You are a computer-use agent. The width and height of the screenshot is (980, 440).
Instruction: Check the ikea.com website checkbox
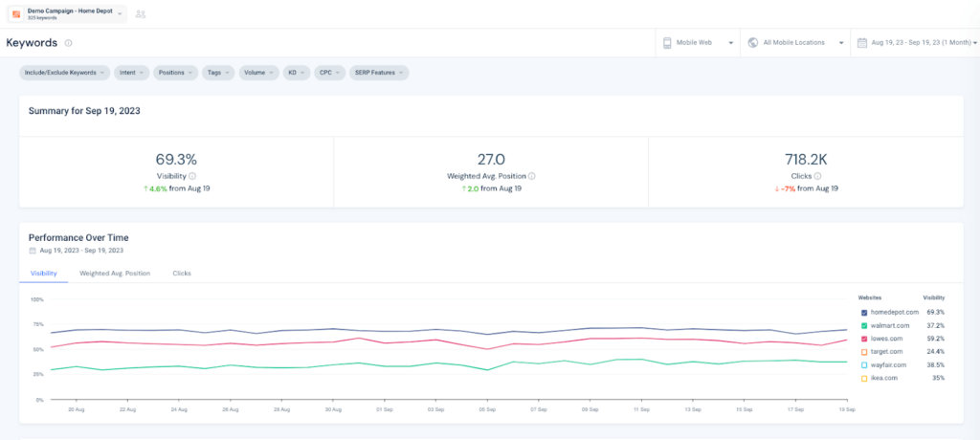pos(864,378)
